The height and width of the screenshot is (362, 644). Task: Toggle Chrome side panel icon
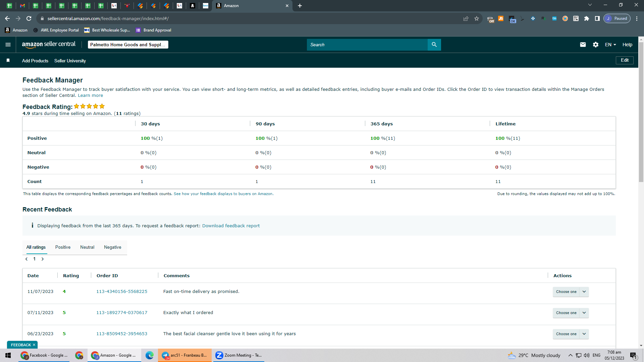(x=597, y=18)
